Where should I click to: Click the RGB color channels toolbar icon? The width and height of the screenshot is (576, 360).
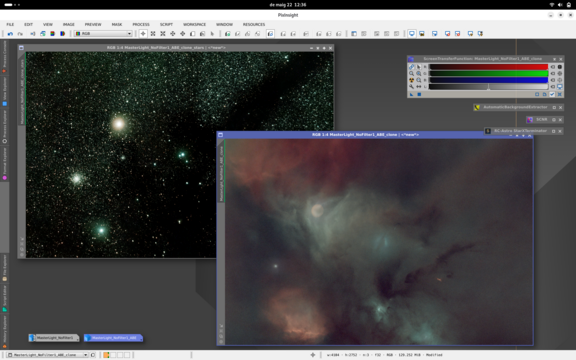point(53,34)
